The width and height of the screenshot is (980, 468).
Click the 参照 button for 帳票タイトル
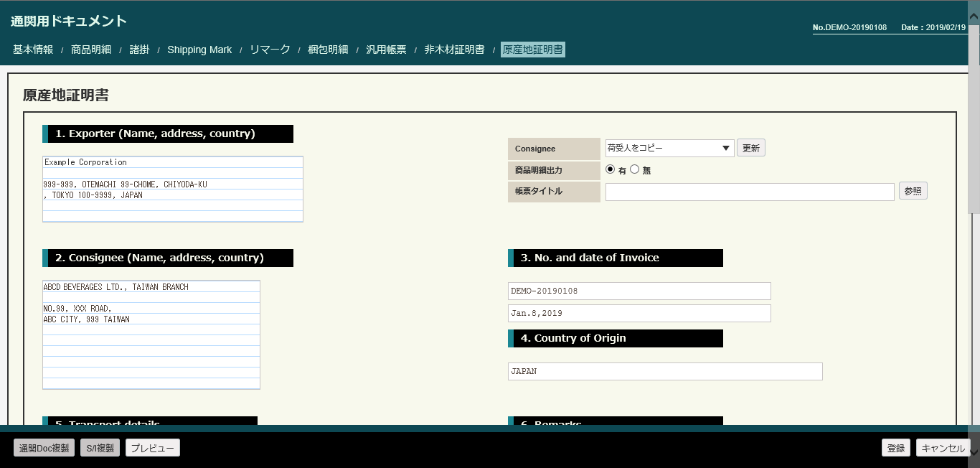913,191
